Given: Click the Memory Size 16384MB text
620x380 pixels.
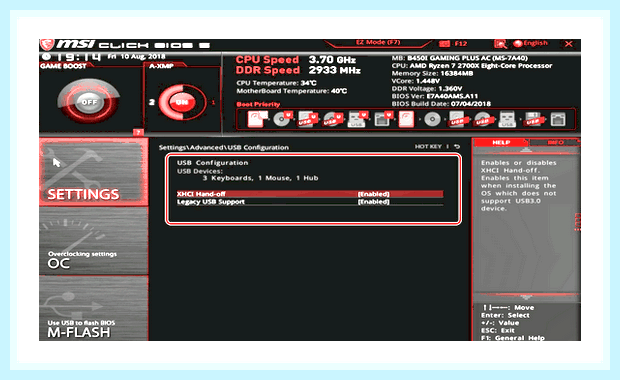Looking at the screenshot, I should coord(432,73).
